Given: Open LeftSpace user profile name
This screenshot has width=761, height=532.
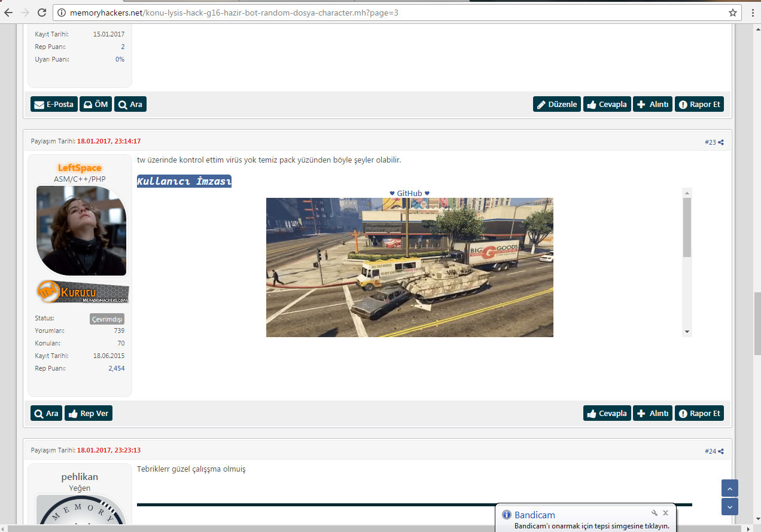Looking at the screenshot, I should point(80,168).
